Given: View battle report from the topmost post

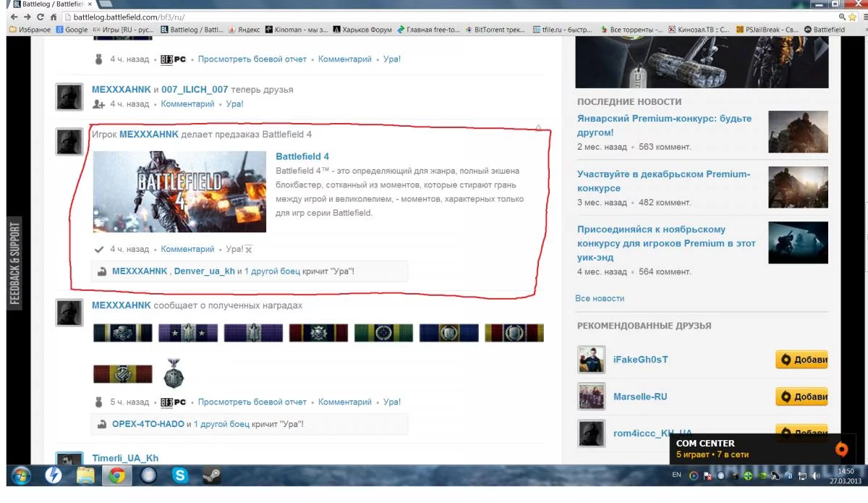Looking at the screenshot, I should click(x=252, y=59).
